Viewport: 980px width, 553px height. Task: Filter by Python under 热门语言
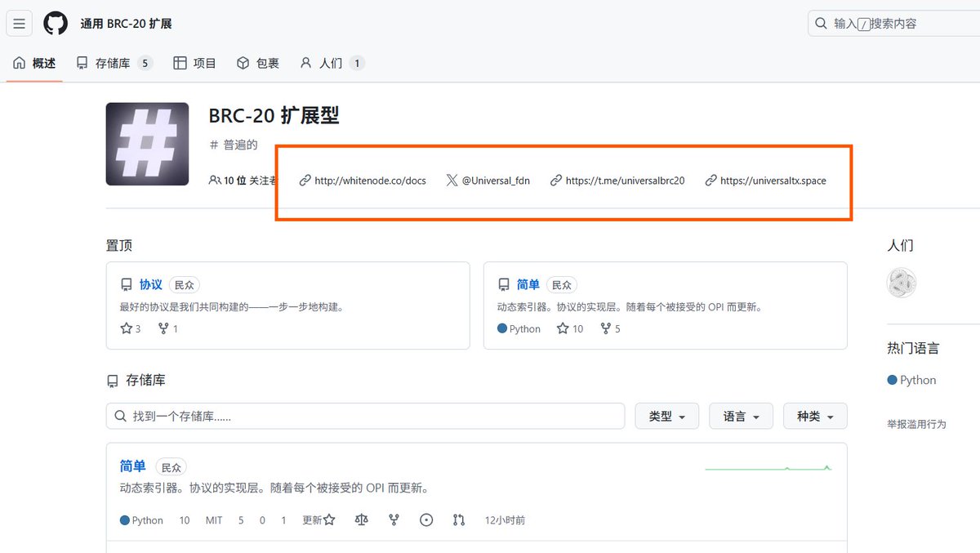tap(912, 380)
